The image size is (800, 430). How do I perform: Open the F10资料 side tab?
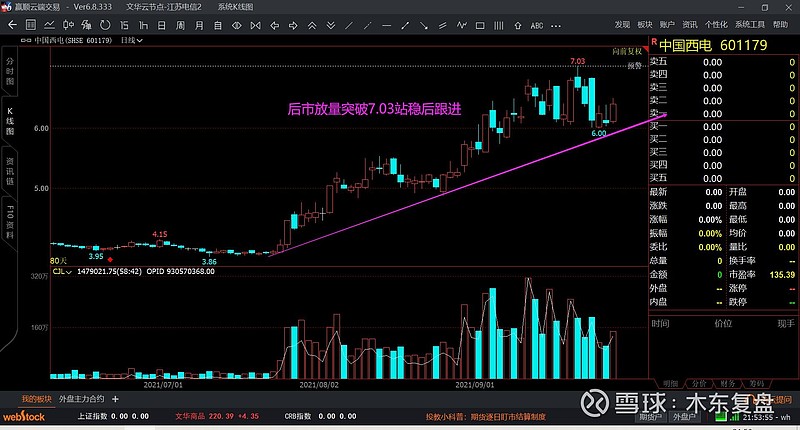tap(10, 222)
